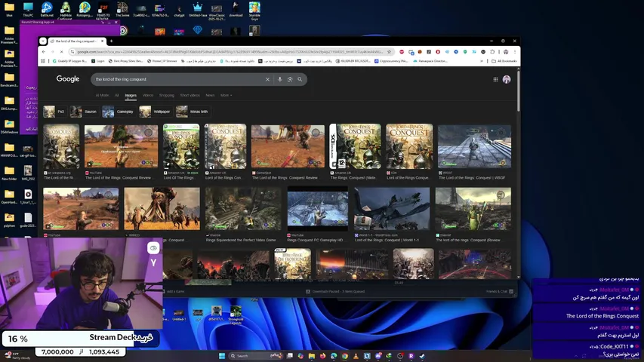Switch to the AI Mode tab
Image resolution: width=644 pixels, height=362 pixels.
(x=102, y=95)
